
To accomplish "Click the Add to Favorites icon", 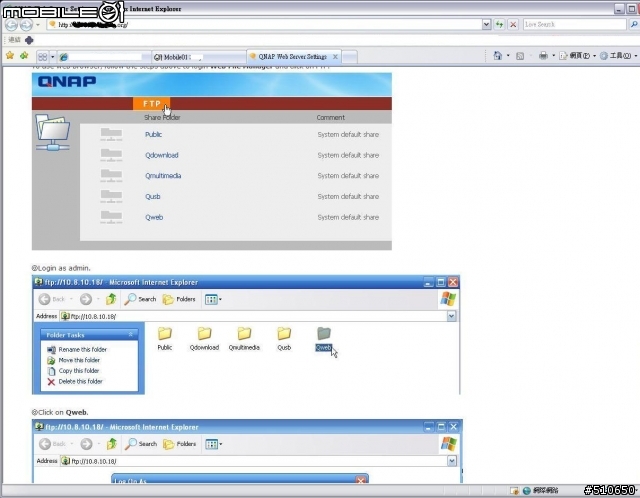I will click(x=24, y=56).
